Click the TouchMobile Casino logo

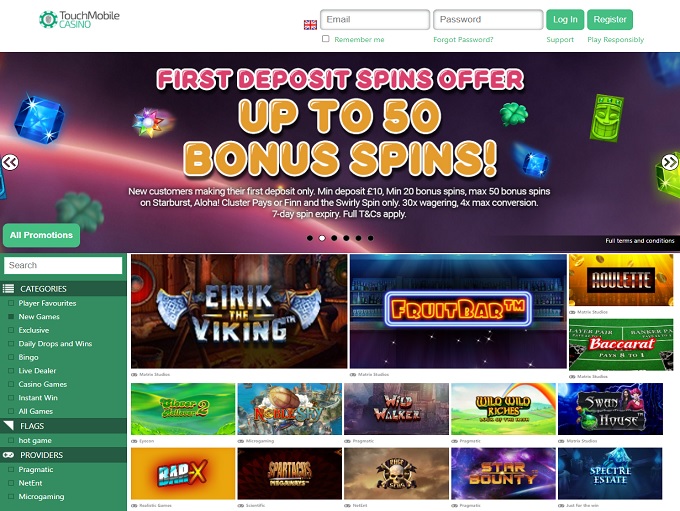[x=79, y=20]
